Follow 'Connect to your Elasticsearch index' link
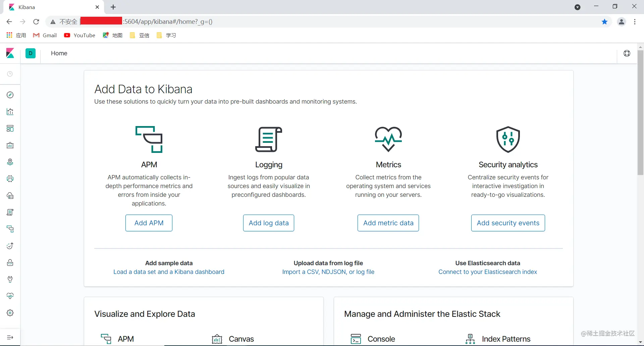The image size is (644, 346). click(488, 272)
